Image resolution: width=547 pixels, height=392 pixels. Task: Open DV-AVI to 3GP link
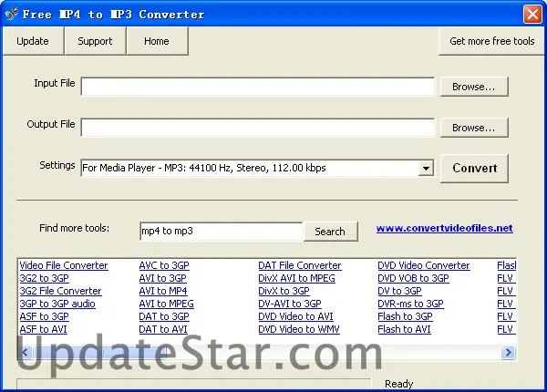[290, 304]
